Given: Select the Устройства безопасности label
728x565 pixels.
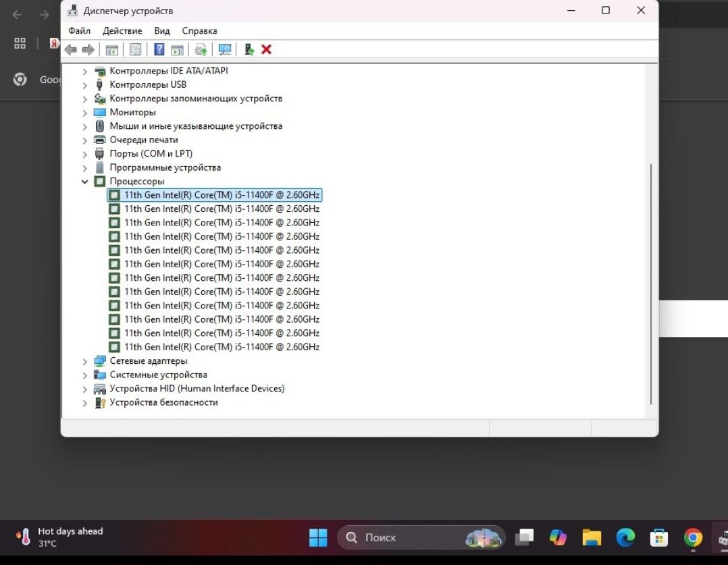Looking at the screenshot, I should tap(163, 402).
